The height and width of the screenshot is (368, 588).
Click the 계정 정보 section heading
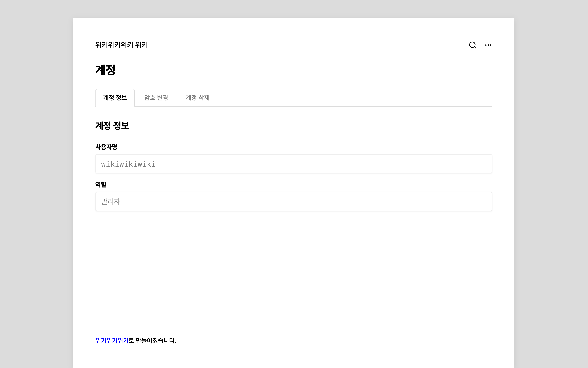coord(112,126)
